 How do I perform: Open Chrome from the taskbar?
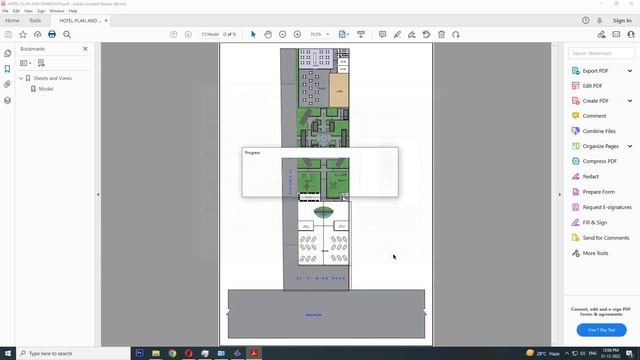[172, 353]
